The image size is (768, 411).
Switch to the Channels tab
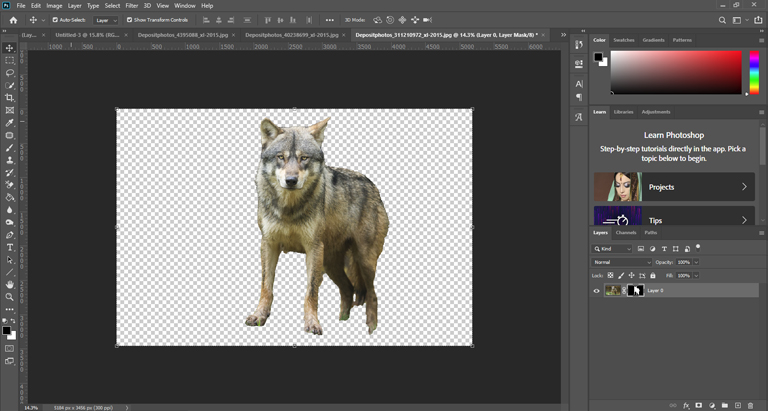[x=626, y=232]
